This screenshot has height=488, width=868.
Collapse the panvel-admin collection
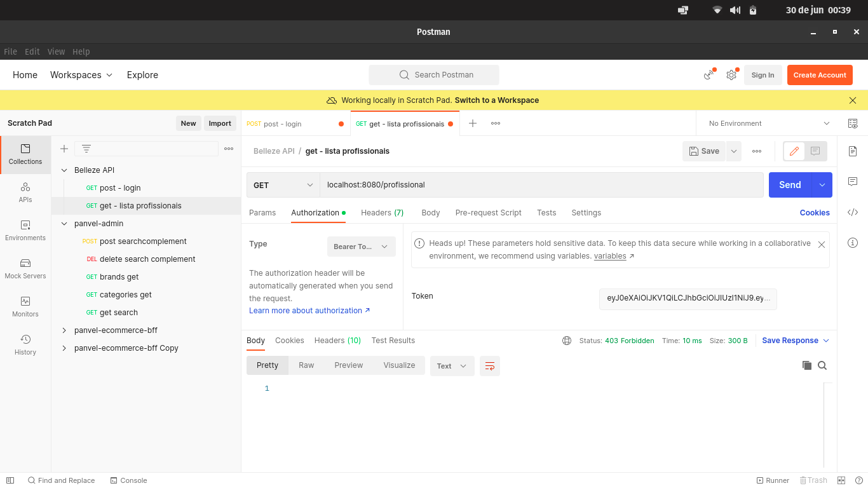[x=64, y=224]
